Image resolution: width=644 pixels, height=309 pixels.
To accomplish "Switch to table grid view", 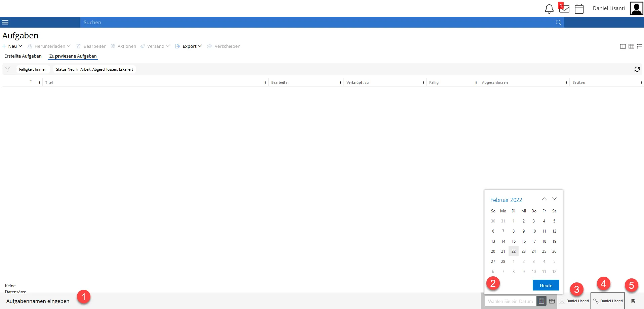I will pyautogui.click(x=631, y=46).
